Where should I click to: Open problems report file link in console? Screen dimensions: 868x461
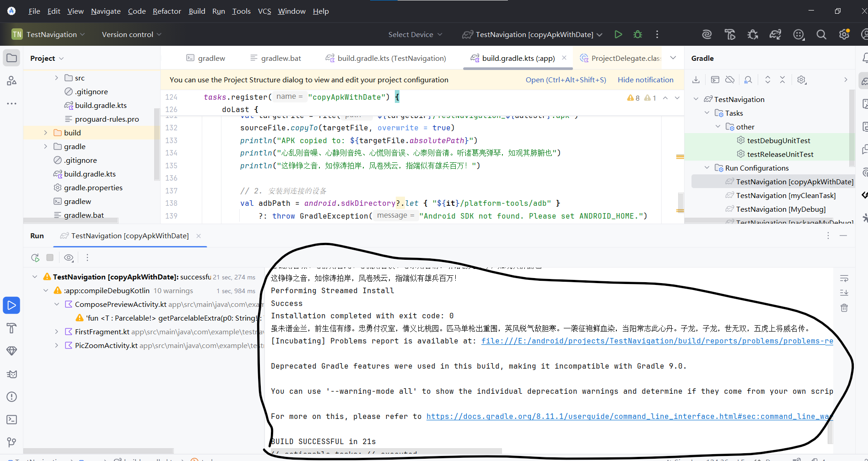point(657,341)
